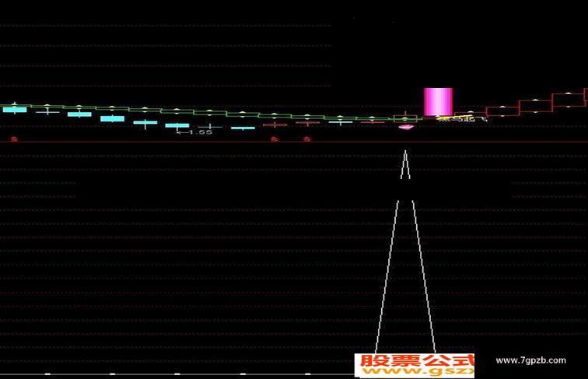
Task: Select the white spike peak in indicator
Action: coord(405,164)
